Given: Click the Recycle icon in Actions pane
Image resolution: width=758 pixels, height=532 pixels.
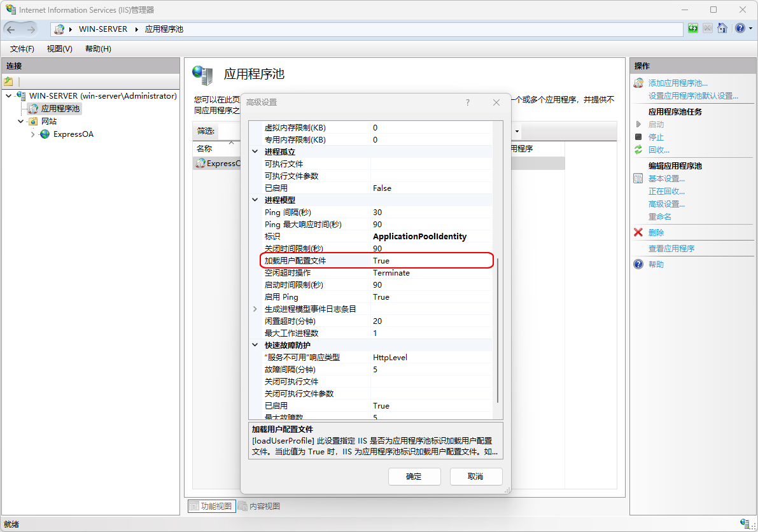Looking at the screenshot, I should (x=638, y=150).
